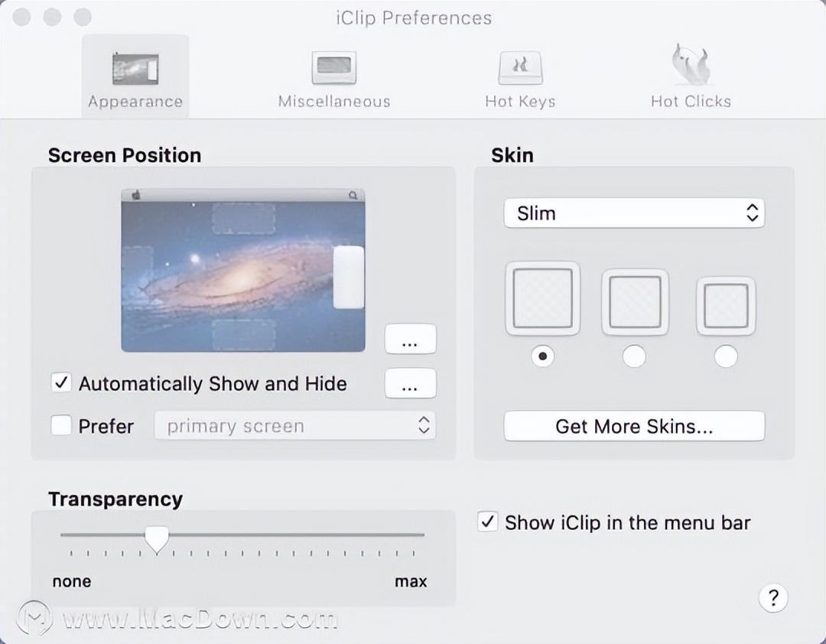
Task: Click the Transparency slider handle
Action: [x=156, y=538]
